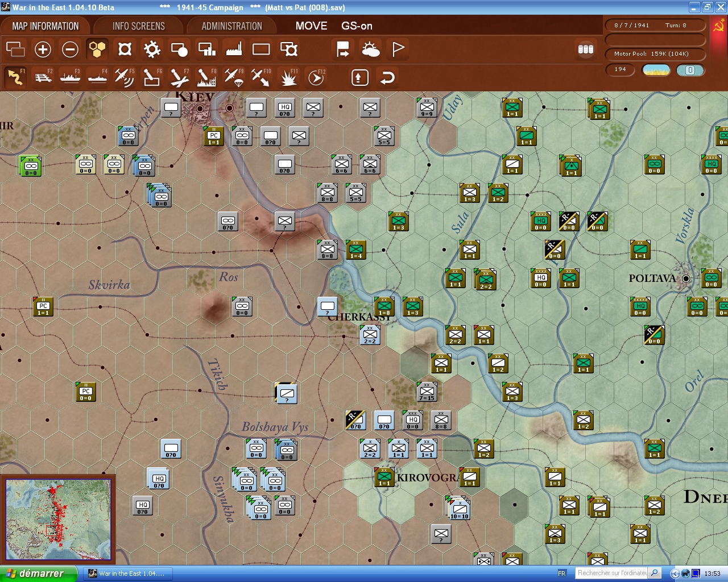Click the rectangle-with-gear map icon
This screenshot has width=728, height=582.
(x=289, y=49)
